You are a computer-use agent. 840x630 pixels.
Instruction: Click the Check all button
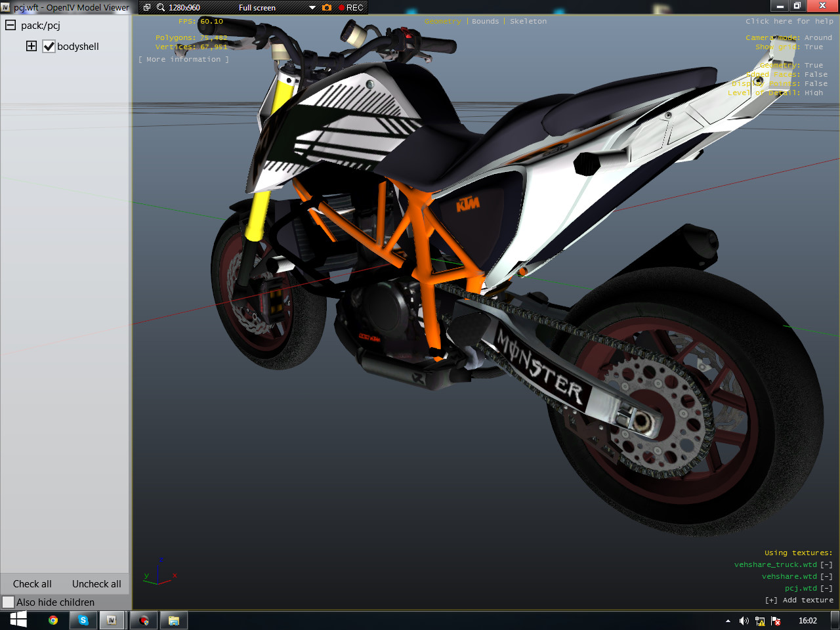coord(32,584)
